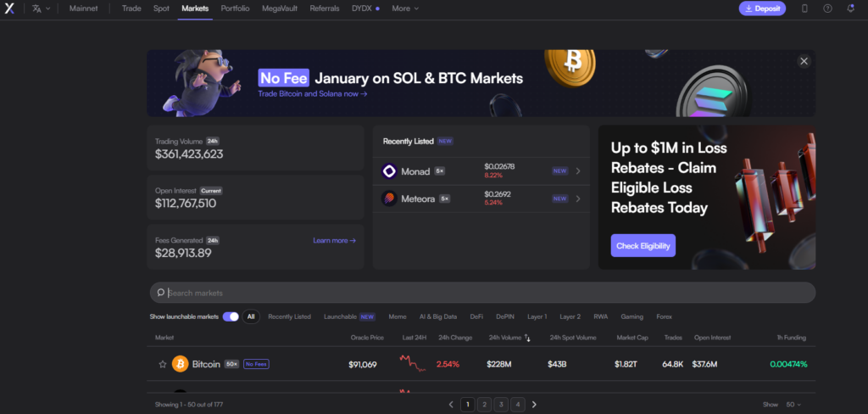The height and width of the screenshot is (414, 868).
Task: Dismiss the No Fee January banner
Action: point(804,61)
